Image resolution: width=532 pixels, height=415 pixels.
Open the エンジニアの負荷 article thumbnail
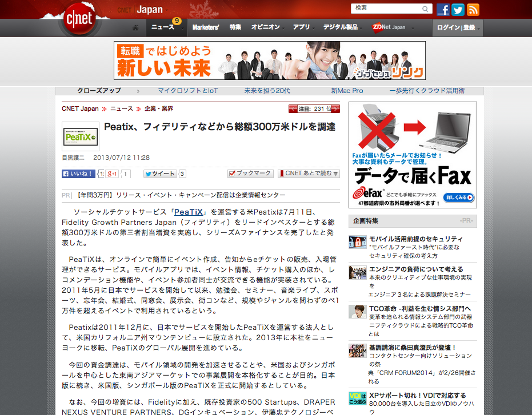tap(358, 273)
